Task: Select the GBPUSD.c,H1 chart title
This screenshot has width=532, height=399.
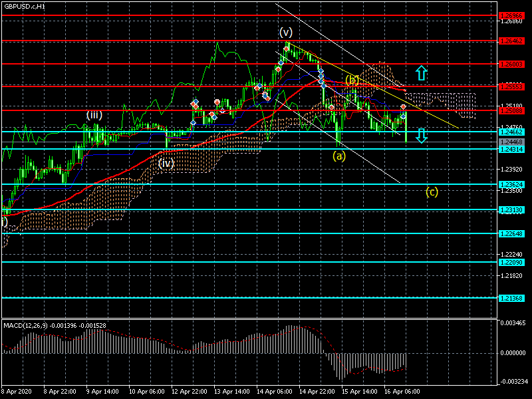Action: point(25,7)
